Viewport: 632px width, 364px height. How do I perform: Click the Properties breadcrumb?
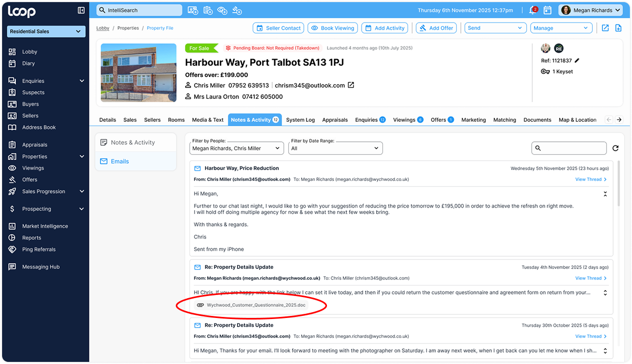tap(128, 28)
